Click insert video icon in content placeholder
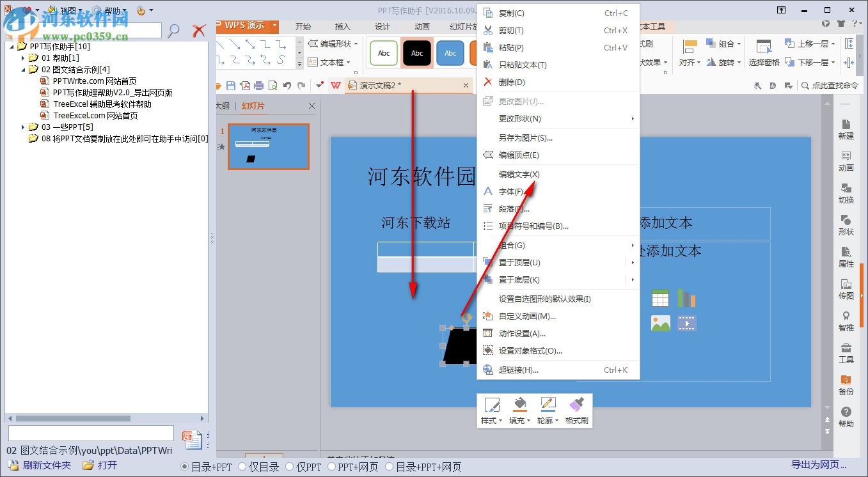The width and height of the screenshot is (868, 477). [x=686, y=323]
